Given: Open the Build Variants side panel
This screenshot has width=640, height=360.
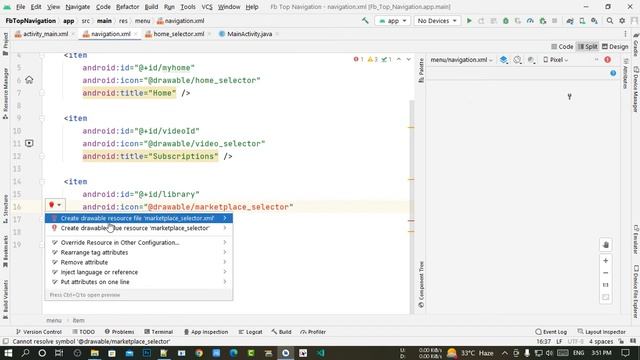Looking at the screenshot, I should [5, 299].
